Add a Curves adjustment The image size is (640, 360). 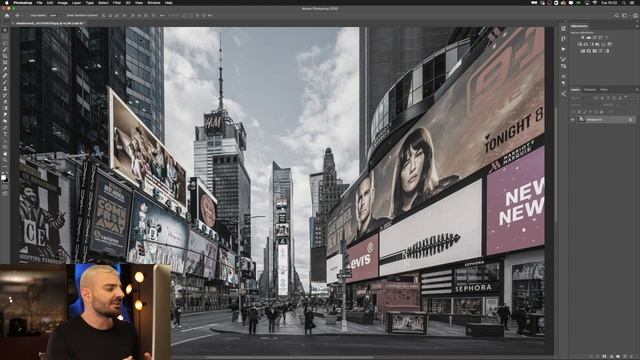point(595,37)
